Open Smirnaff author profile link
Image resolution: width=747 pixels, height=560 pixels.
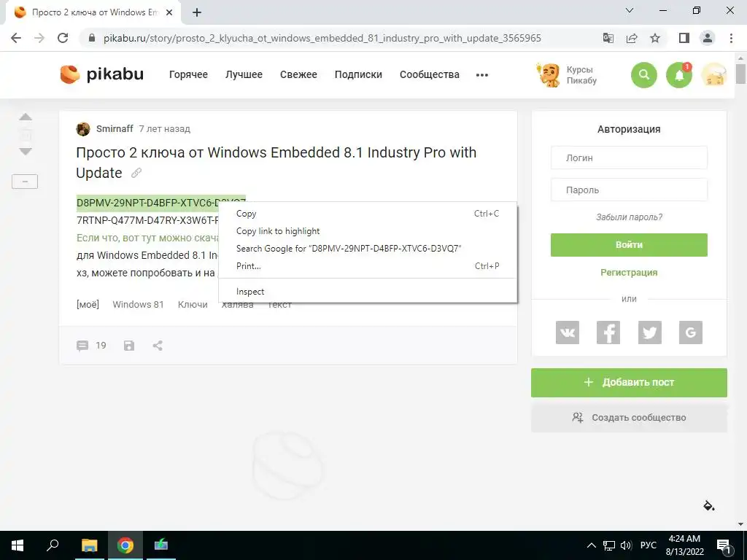115,128
